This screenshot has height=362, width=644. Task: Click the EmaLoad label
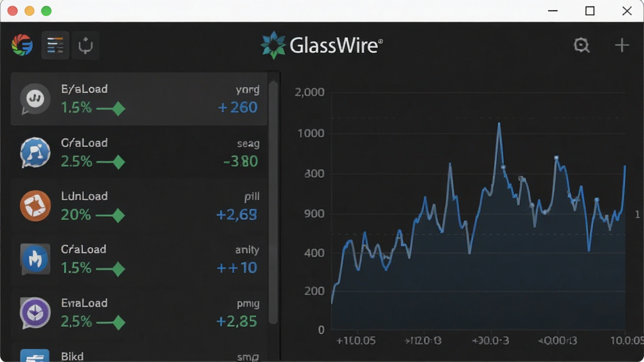[x=84, y=304]
